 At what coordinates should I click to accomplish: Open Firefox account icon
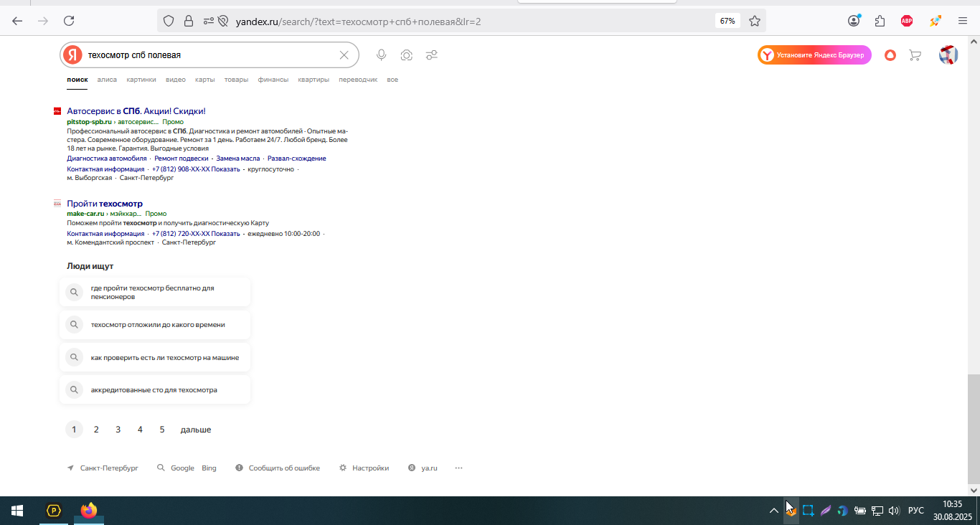[x=854, y=21]
